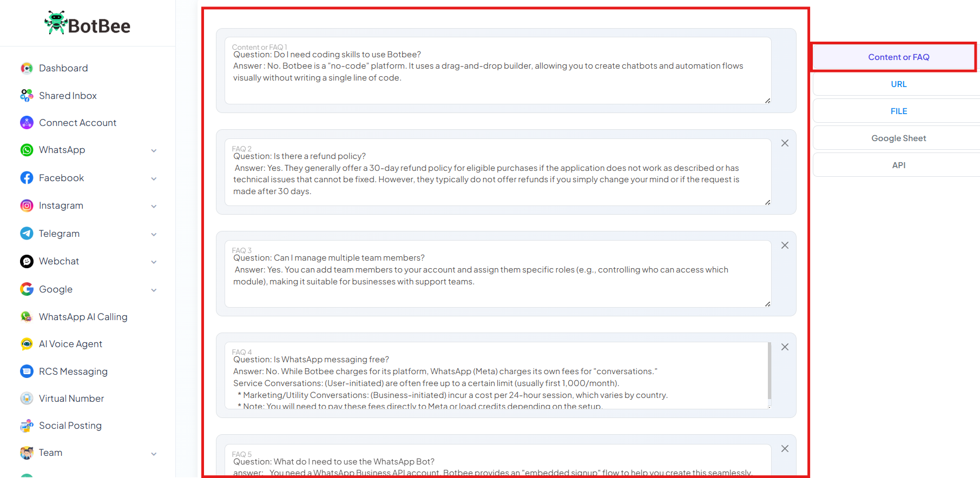
Task: Delete FAQ 5 using the X icon
Action: coord(785,449)
